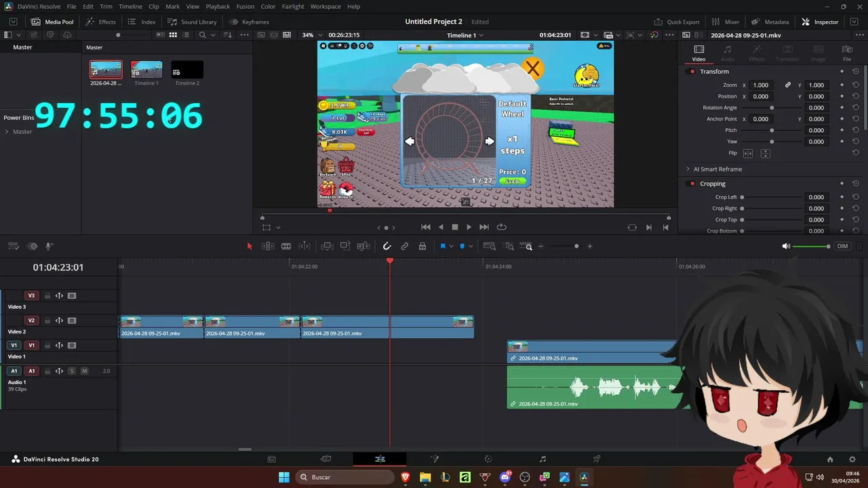Open the Fairlight music note page icon
Image resolution: width=868 pixels, height=488 pixels.
click(542, 459)
